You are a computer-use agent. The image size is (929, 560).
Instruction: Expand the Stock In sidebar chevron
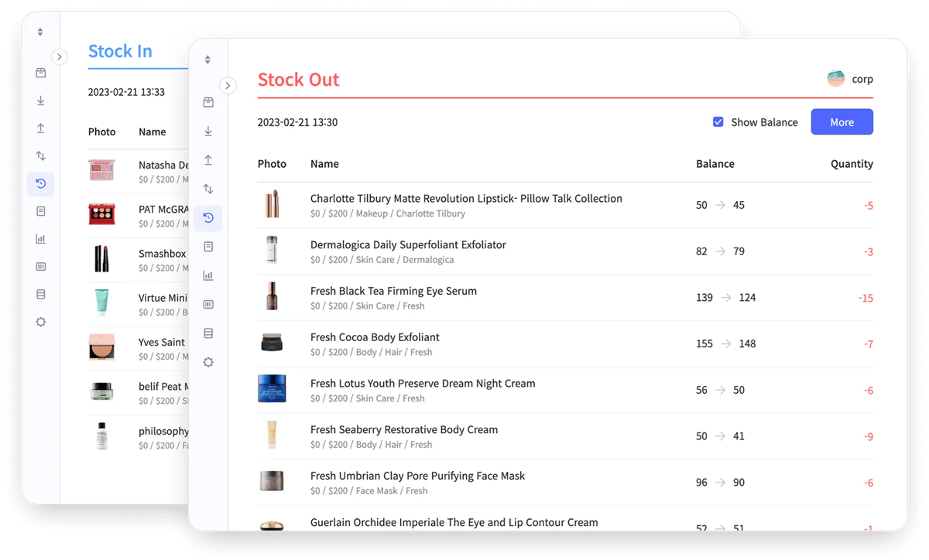pyautogui.click(x=60, y=56)
